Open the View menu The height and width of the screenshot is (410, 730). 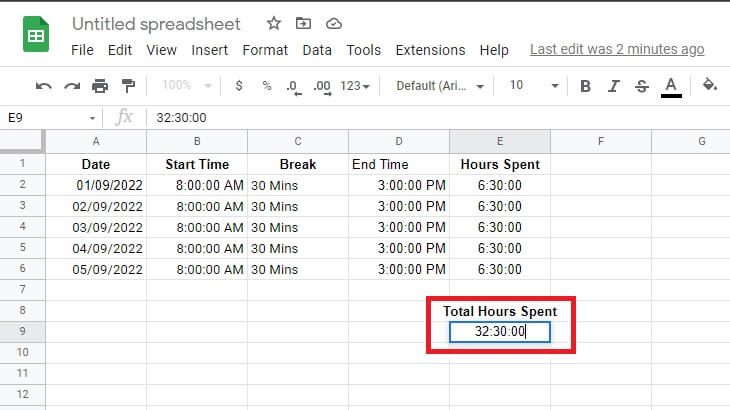point(162,50)
